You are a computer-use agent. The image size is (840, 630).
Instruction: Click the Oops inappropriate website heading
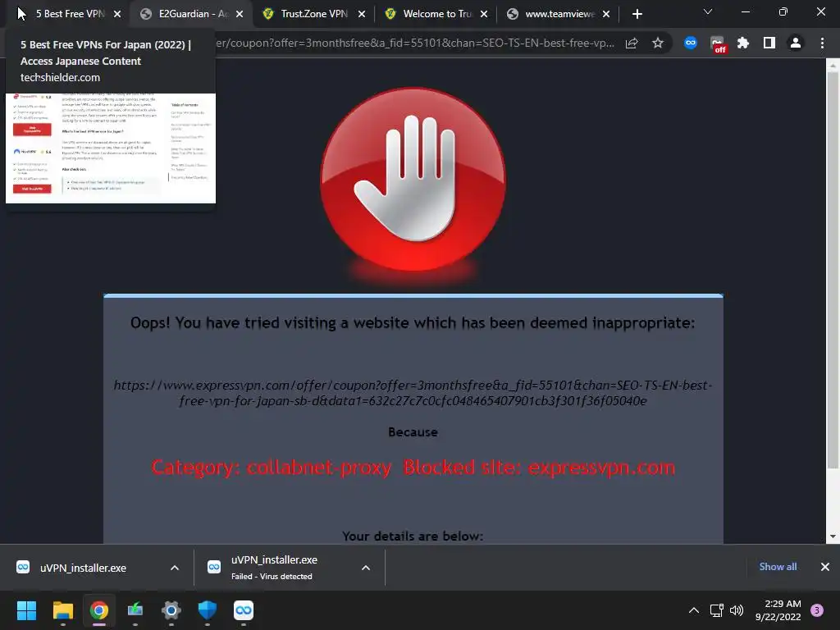[413, 322]
